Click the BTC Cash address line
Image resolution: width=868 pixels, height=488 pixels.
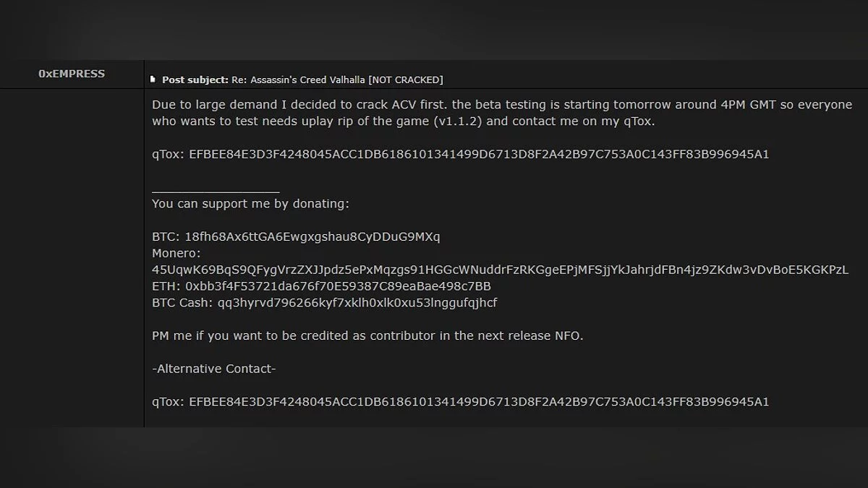coord(325,303)
